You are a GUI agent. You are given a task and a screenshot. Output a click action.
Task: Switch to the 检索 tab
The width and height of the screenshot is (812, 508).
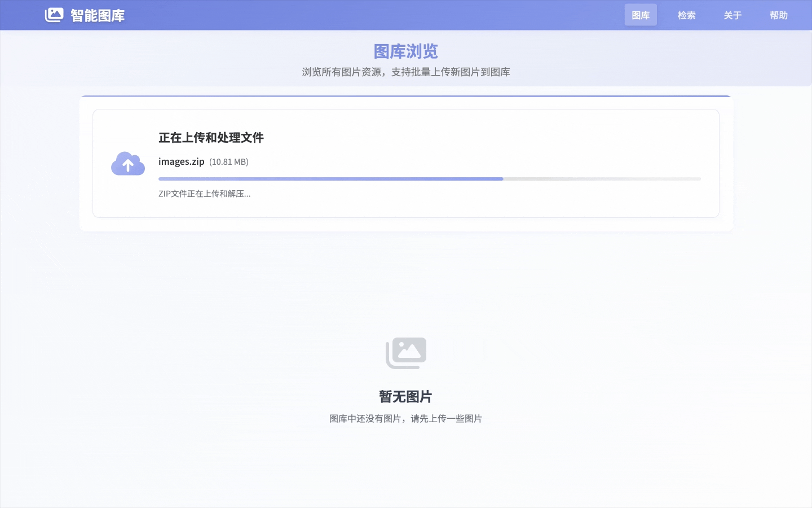click(686, 15)
